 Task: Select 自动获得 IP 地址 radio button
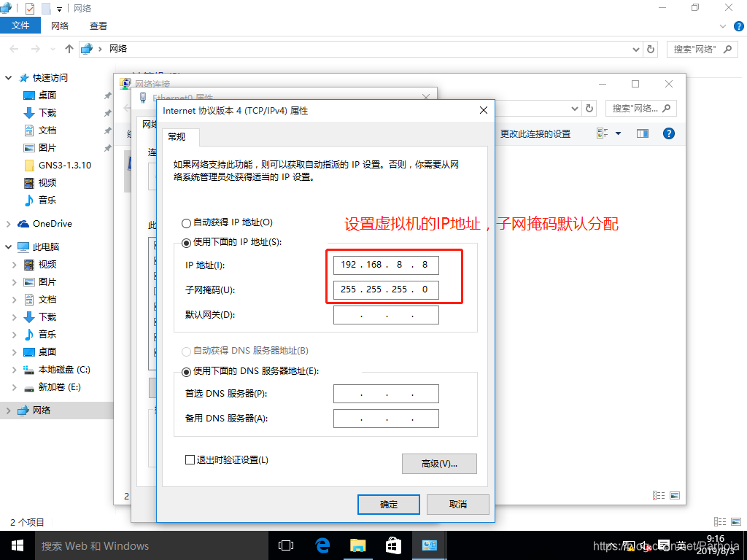coord(186,223)
